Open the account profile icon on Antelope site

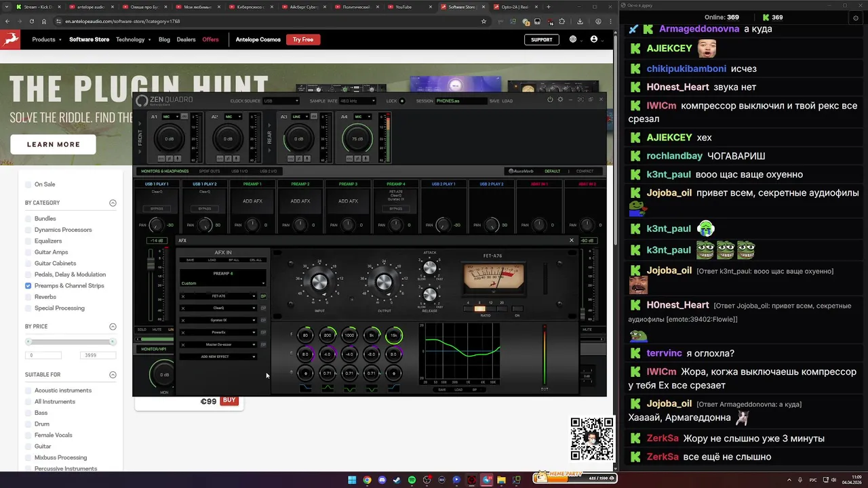coord(594,39)
